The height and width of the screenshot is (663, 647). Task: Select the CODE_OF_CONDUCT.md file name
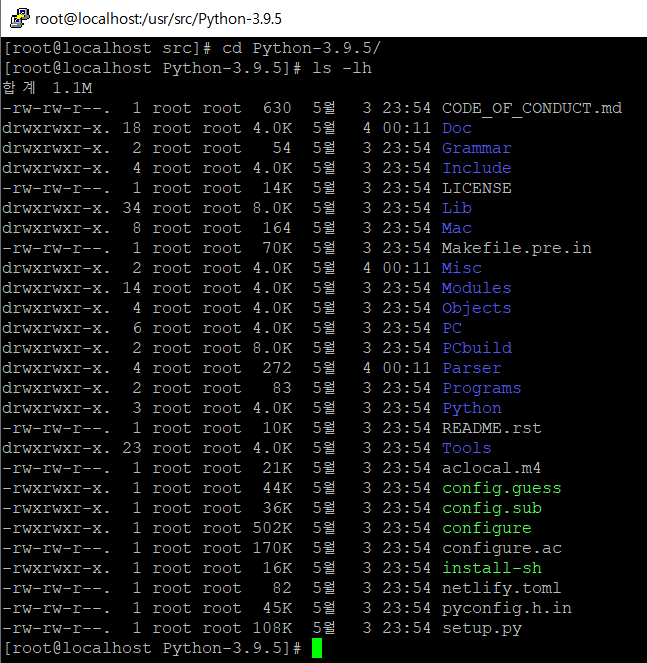click(532, 108)
